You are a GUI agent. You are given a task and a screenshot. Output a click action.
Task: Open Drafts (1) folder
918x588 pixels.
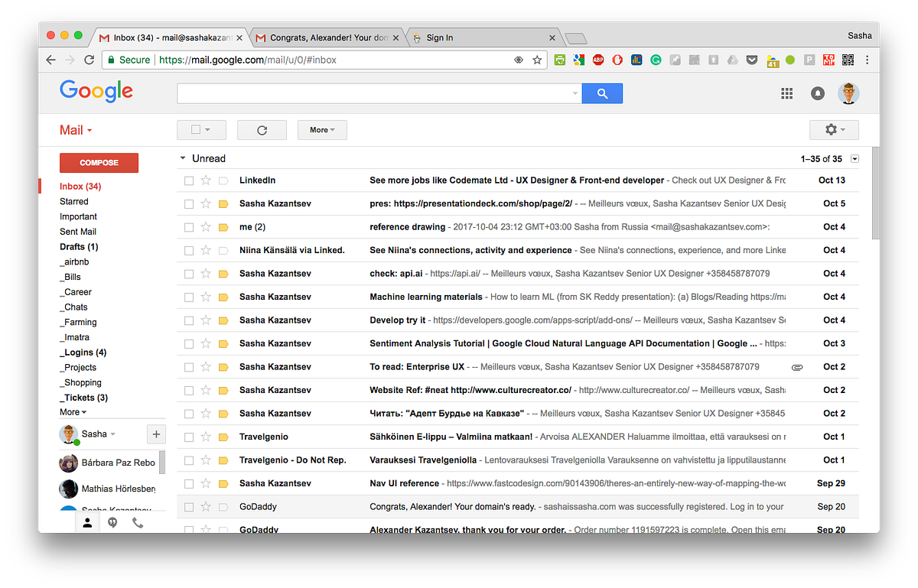click(79, 247)
